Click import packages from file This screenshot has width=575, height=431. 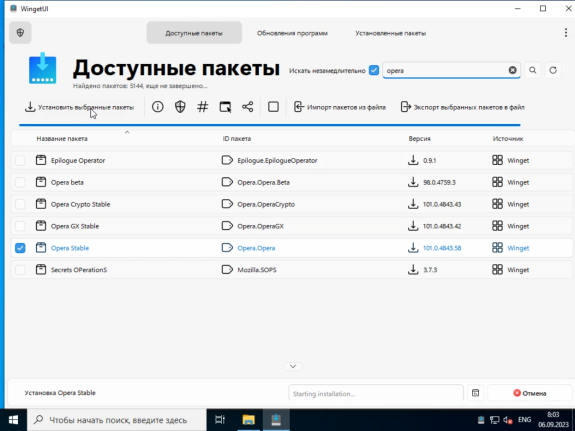tap(340, 107)
